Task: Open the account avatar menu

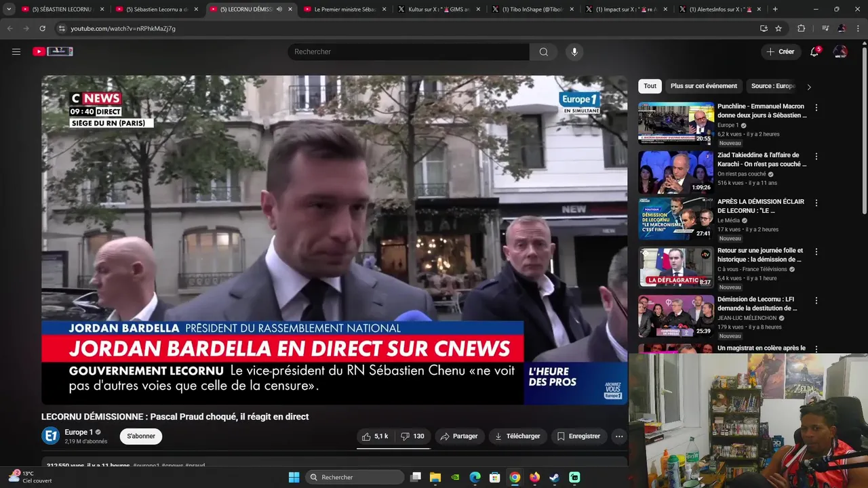Action: tap(840, 52)
